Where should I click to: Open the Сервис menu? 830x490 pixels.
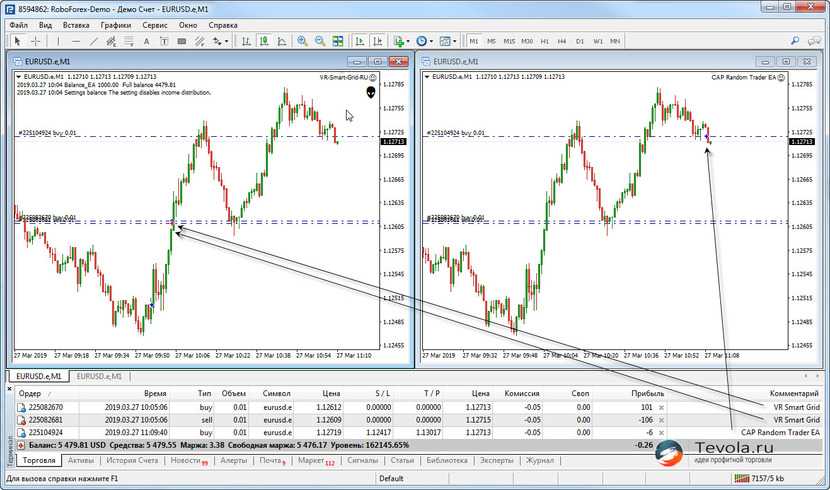155,24
